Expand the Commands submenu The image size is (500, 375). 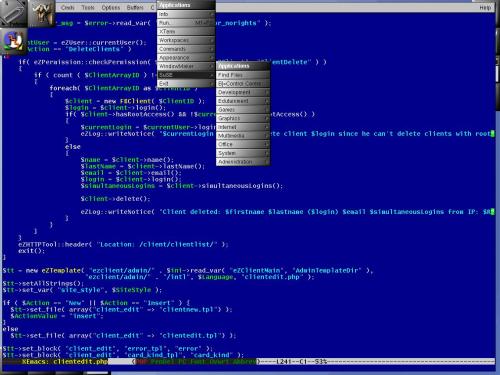[186, 49]
